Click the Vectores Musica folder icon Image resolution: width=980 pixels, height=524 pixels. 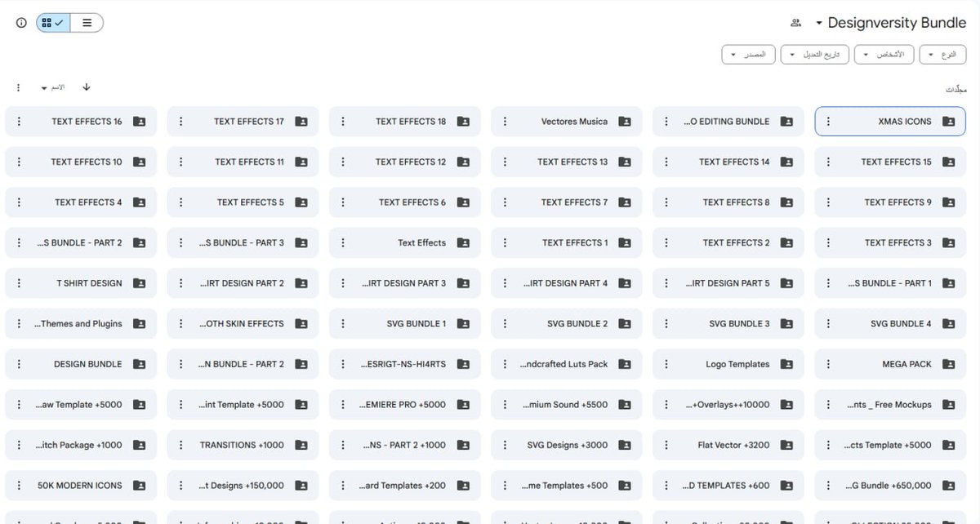pyautogui.click(x=625, y=122)
